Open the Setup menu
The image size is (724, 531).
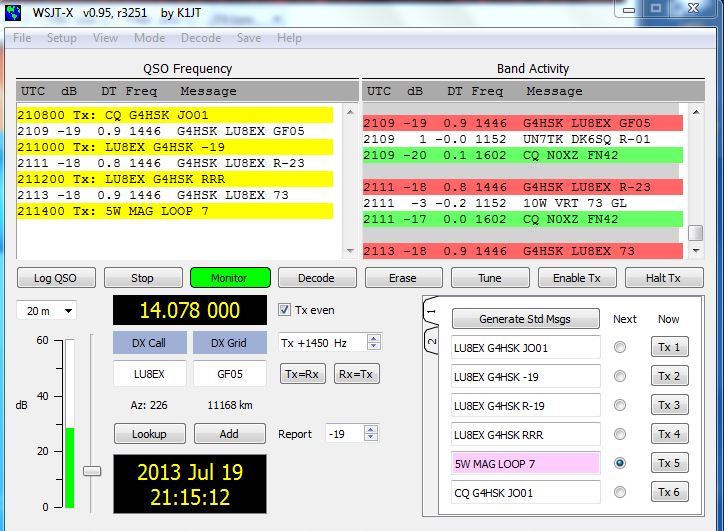pos(61,38)
